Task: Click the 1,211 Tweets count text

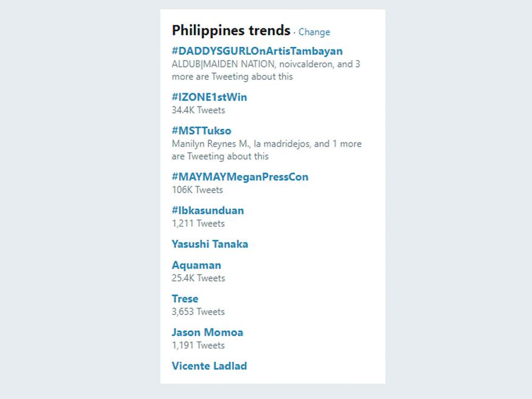Action: (198, 223)
